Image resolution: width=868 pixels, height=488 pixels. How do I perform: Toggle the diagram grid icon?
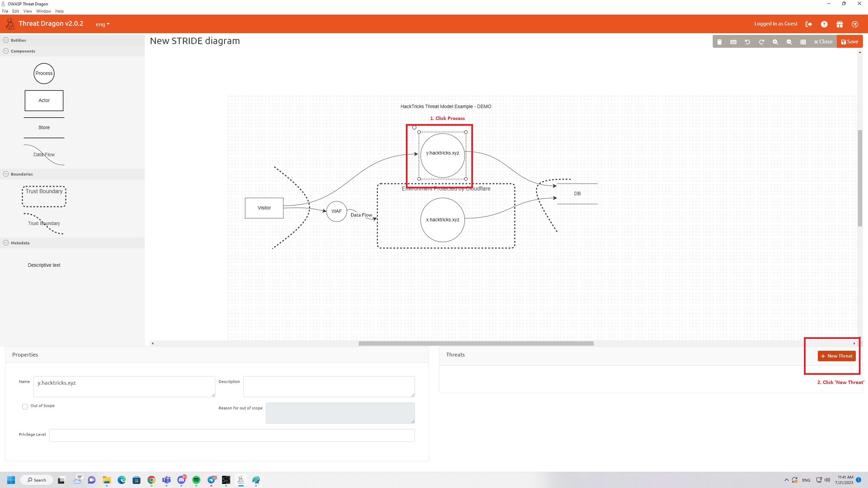pyautogui.click(x=803, y=42)
